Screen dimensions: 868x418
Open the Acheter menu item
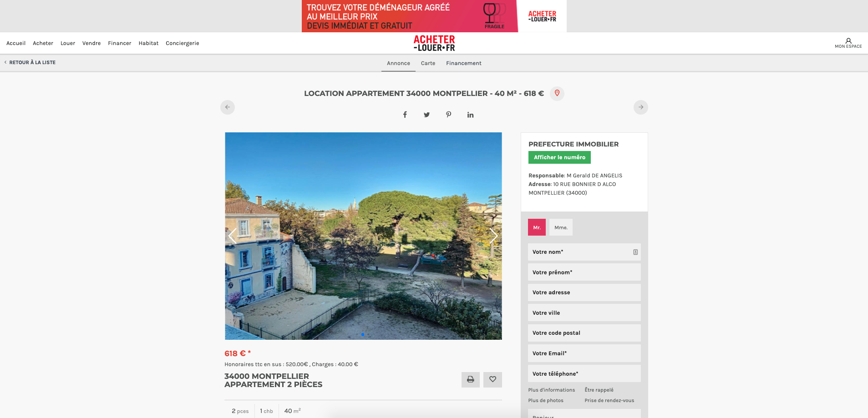click(43, 43)
